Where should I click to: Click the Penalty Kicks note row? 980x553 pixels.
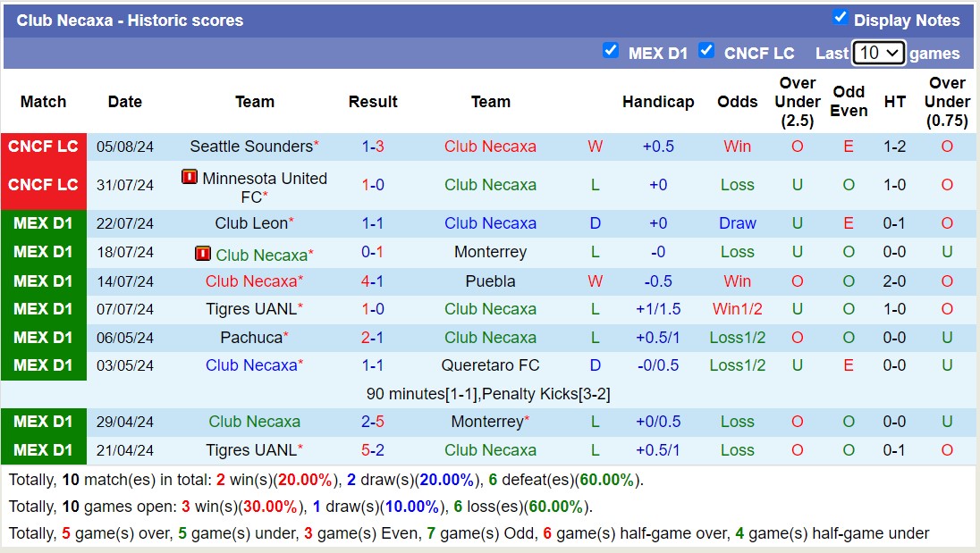[x=490, y=393]
